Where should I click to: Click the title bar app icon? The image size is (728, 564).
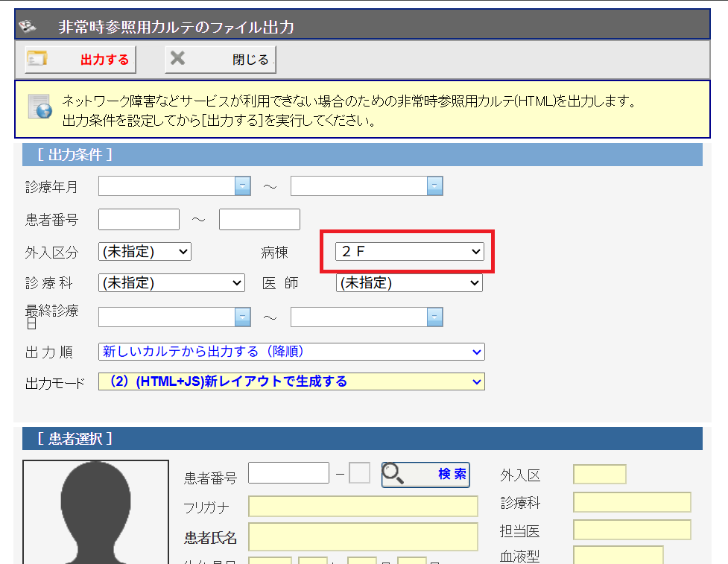point(28,27)
